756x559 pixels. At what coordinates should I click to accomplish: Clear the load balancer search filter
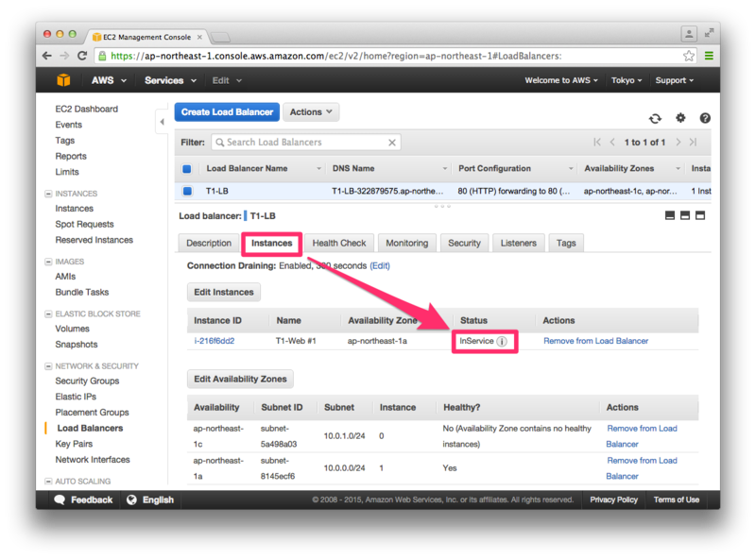coord(392,143)
